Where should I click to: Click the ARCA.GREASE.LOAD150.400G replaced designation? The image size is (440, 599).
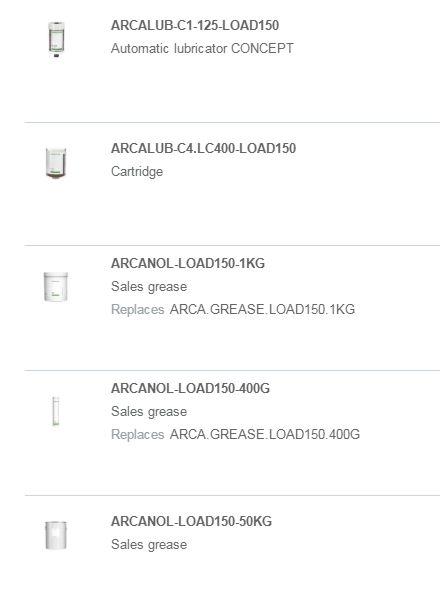click(265, 434)
